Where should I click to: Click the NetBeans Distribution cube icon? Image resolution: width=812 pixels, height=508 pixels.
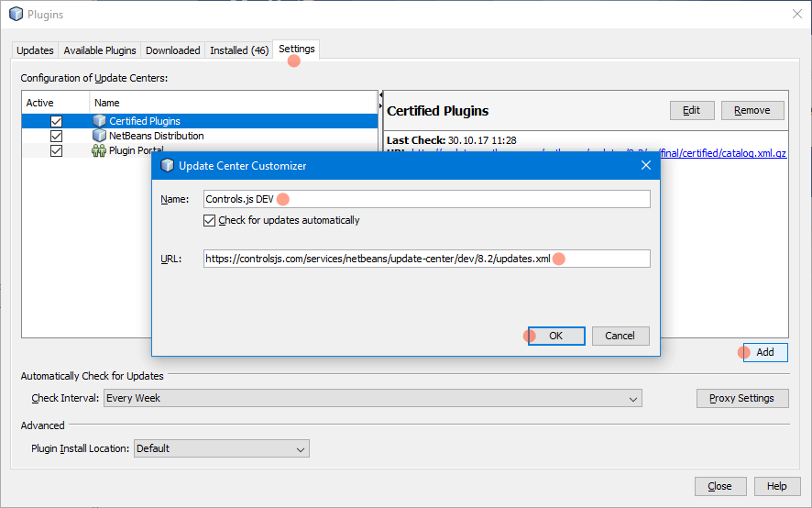[x=99, y=136]
